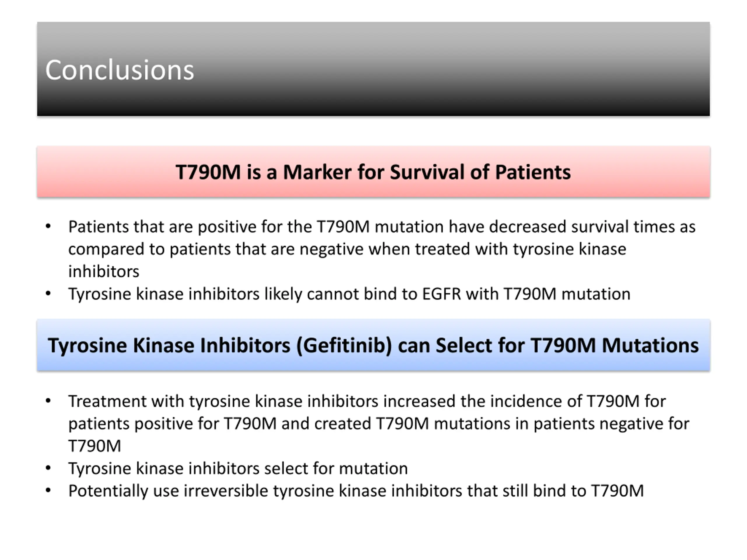747x560 pixels.
Task: Click the word 'inhibitors' on its own line
Action: [x=104, y=271]
